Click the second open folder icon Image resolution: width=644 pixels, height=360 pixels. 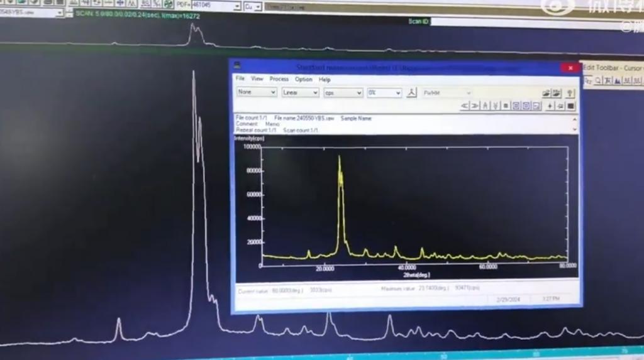coord(557,94)
